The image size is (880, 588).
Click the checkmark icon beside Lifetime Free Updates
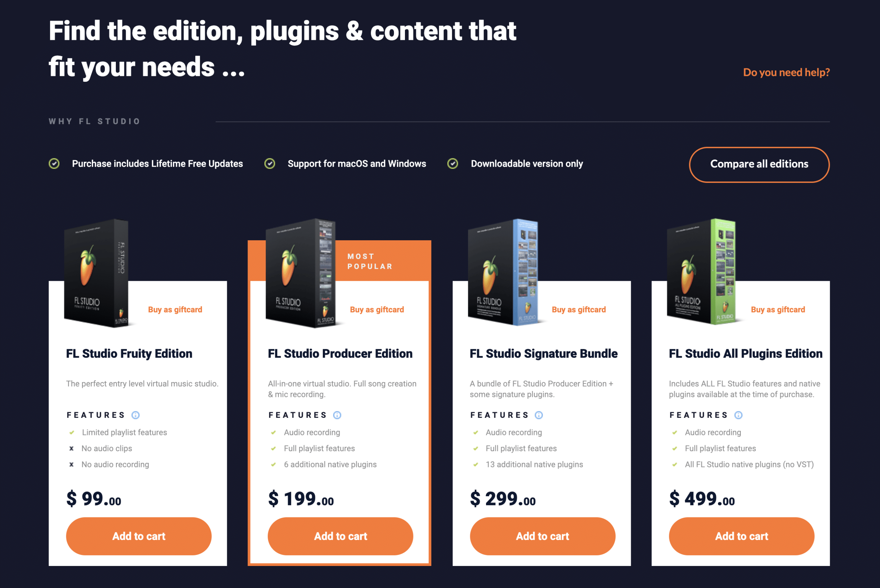[54, 164]
